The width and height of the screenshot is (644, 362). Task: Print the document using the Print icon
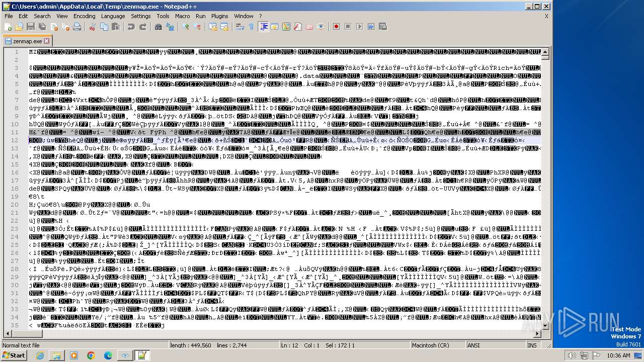point(77,27)
